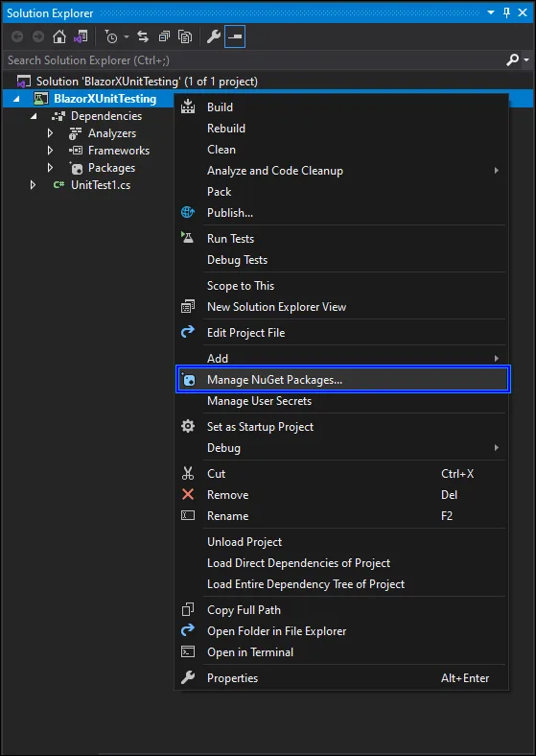Click the solution icon next to Solution 'BlazorXUnitTesting'
The height and width of the screenshot is (756, 536).
pos(23,82)
